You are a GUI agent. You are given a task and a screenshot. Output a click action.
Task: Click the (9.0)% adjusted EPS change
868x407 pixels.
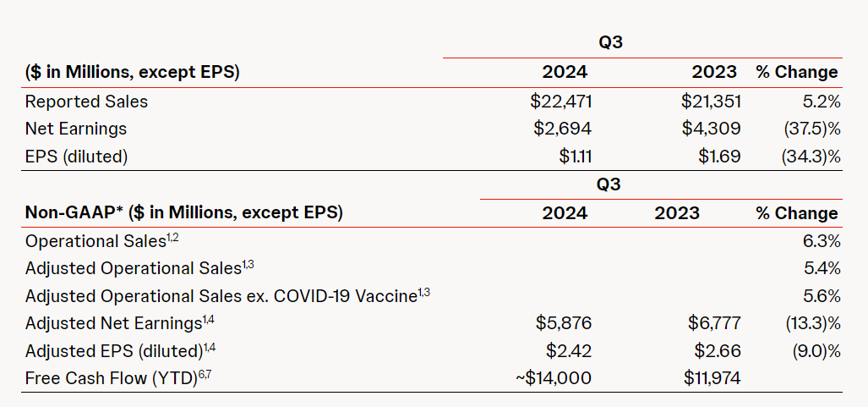point(814,351)
